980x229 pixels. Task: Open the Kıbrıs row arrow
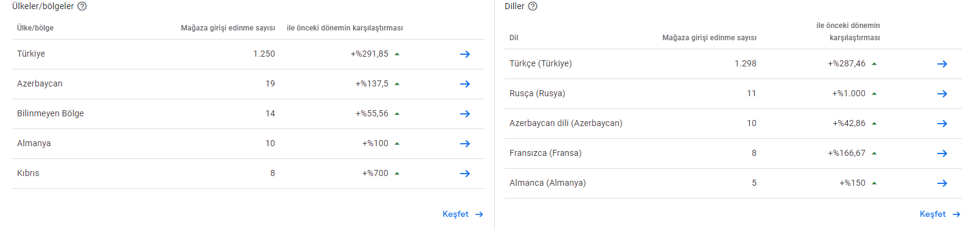(x=465, y=174)
